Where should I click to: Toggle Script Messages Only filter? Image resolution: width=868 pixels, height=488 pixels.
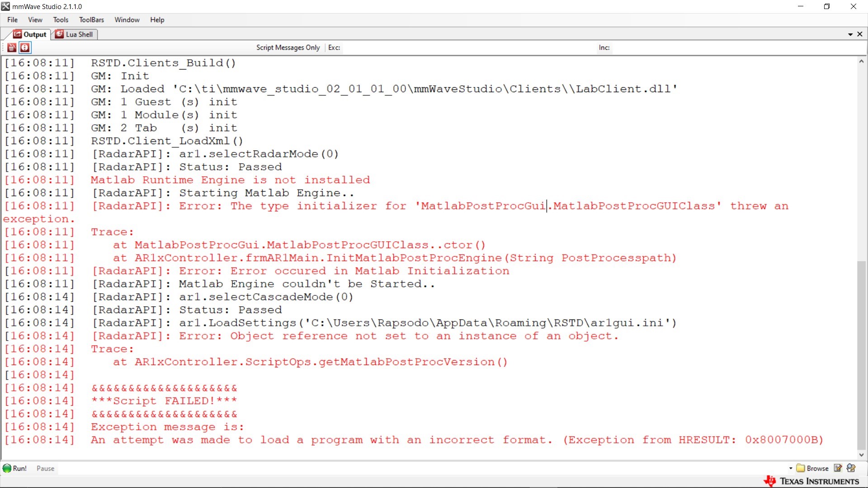pos(288,47)
